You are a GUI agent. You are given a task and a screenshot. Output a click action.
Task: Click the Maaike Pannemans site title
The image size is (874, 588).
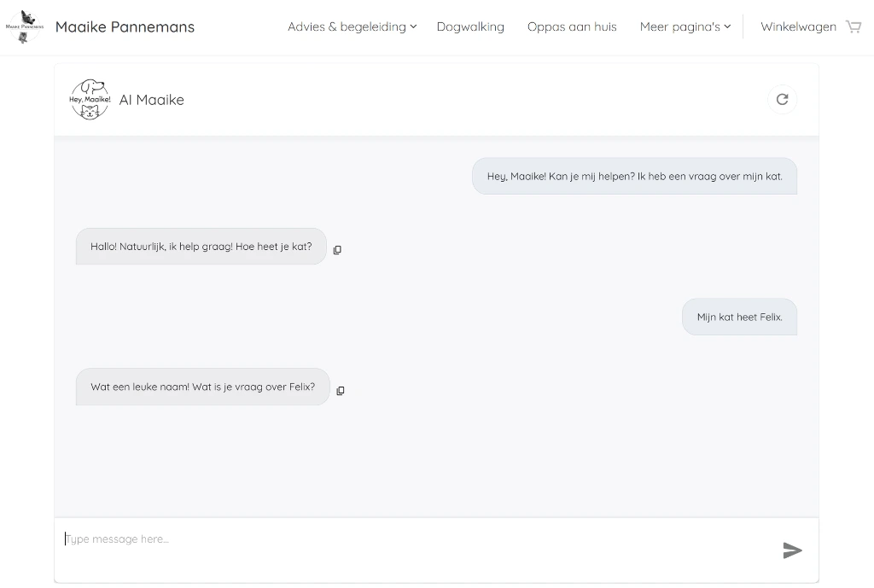[125, 26]
